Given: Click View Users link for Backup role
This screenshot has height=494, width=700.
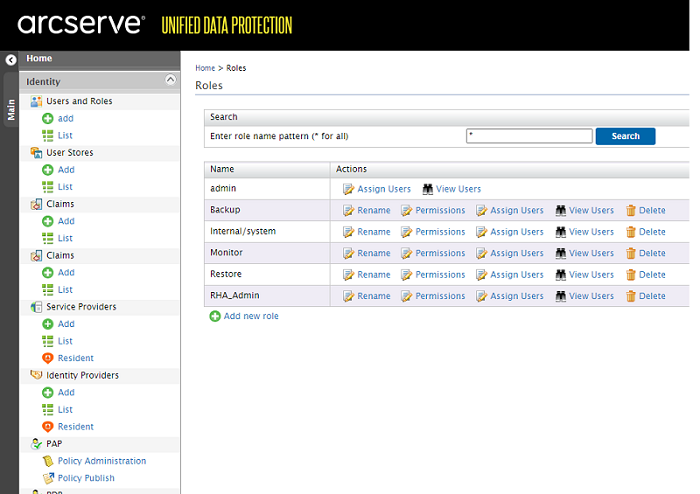Looking at the screenshot, I should point(591,210).
